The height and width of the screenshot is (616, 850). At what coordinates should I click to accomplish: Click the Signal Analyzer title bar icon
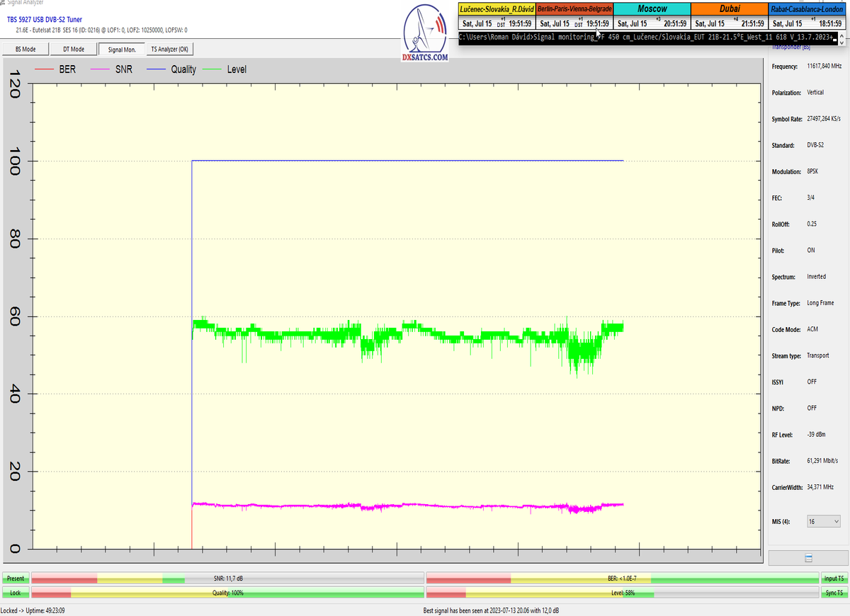3,3
